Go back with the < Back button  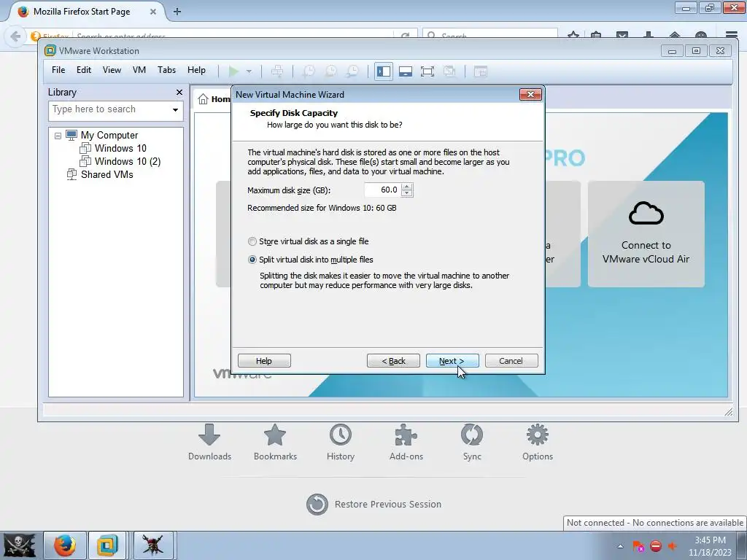(393, 361)
